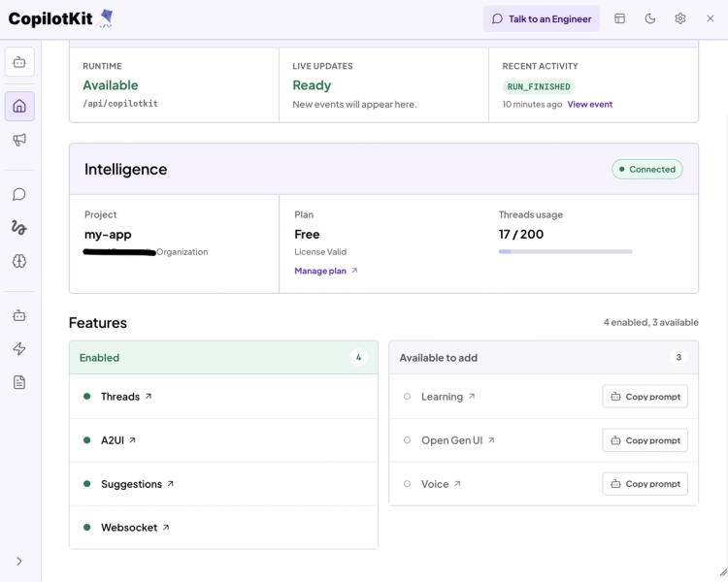Select the squiggle icon in sidebar
Image resolution: width=728 pixels, height=582 pixels.
click(x=19, y=227)
